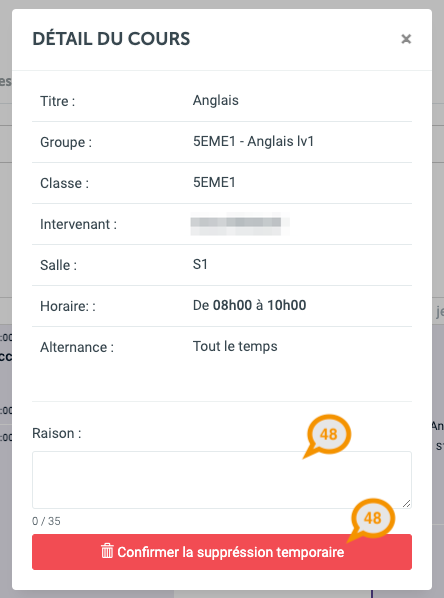This screenshot has height=598, width=444.
Task: Click the S1 room value
Action: [200, 264]
